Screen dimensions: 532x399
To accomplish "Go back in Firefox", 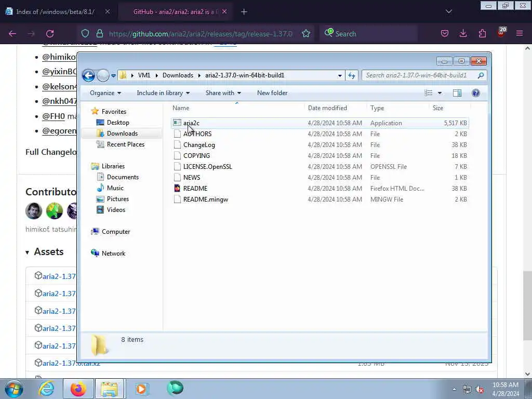I will coord(12,34).
